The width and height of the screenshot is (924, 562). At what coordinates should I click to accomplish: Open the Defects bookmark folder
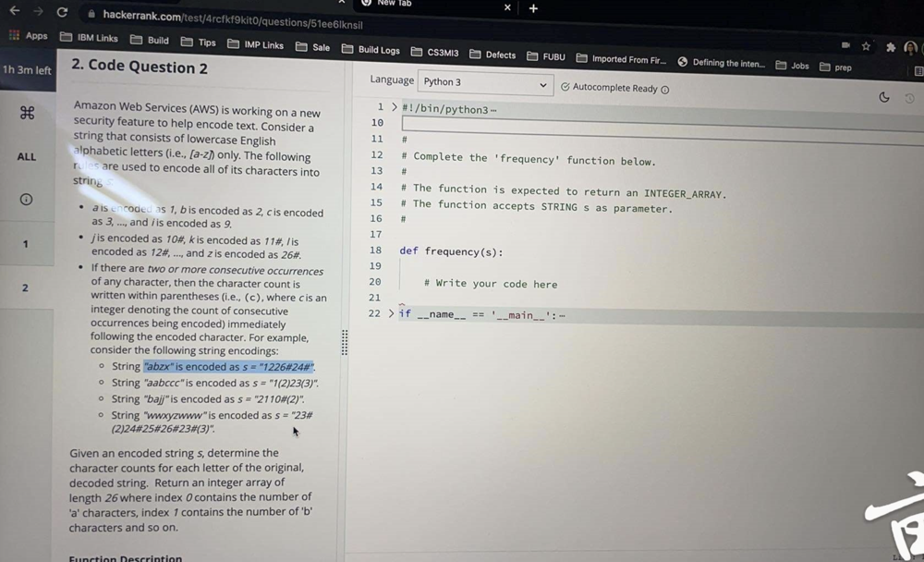click(492, 55)
